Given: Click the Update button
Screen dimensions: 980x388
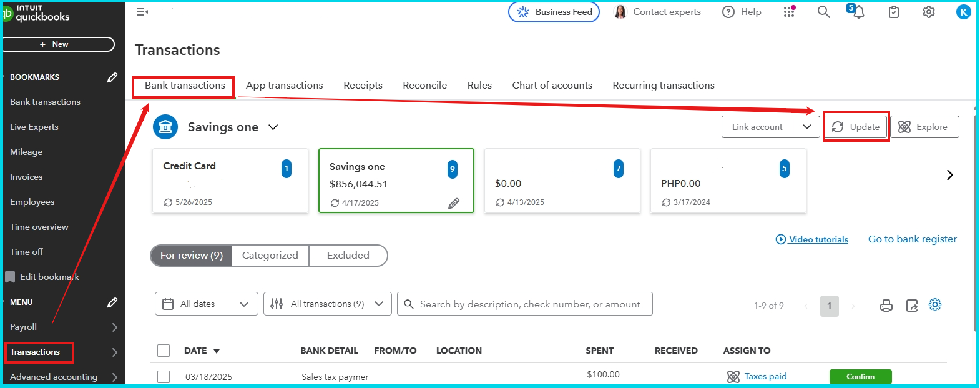Looking at the screenshot, I should click(856, 127).
